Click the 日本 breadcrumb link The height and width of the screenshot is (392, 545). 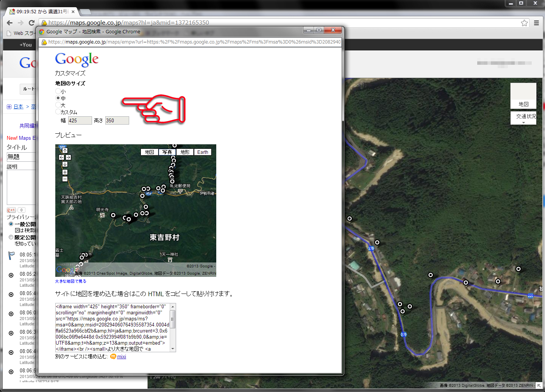(x=19, y=107)
